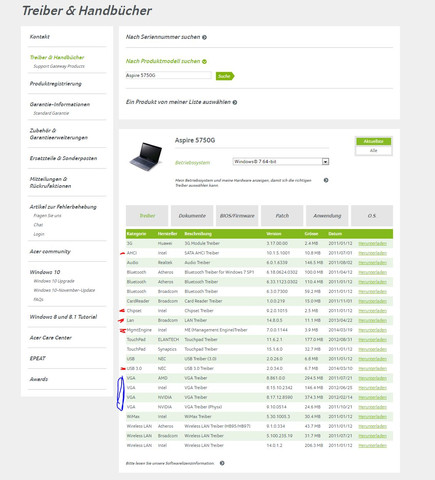This screenshot has height=480, width=435.
Task: Open the Softwarelizenzinformation notice text
Action: tap(170, 463)
